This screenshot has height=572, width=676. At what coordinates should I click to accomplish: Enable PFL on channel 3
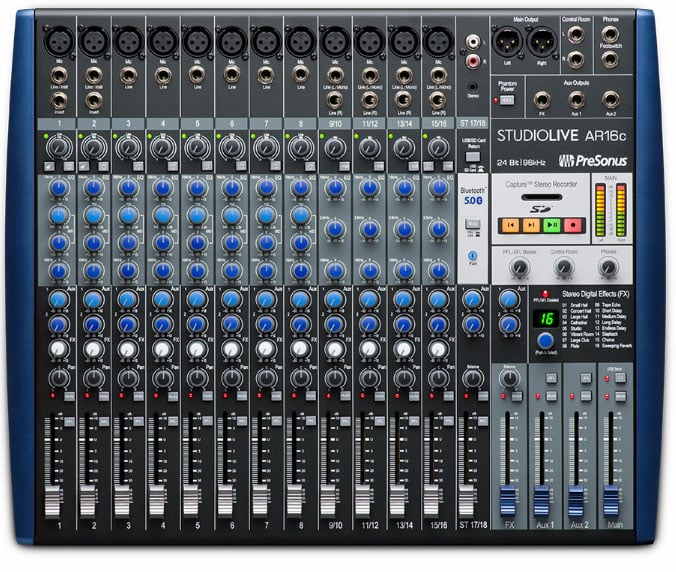[138, 421]
